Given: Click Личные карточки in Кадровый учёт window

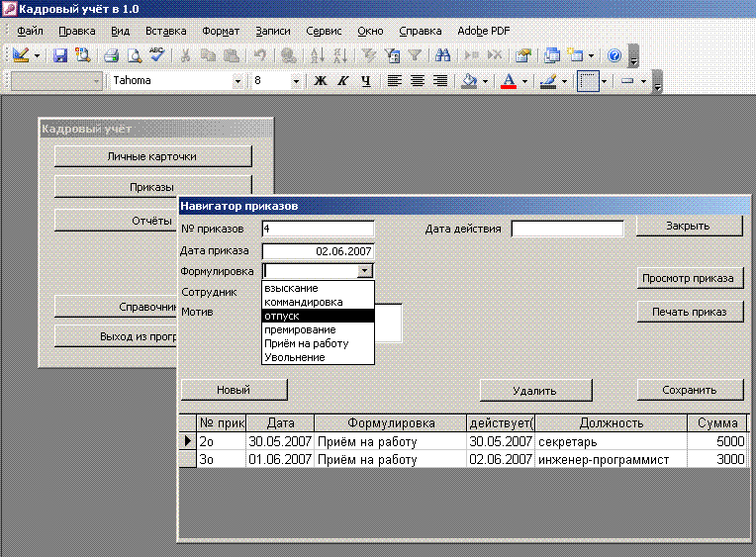Looking at the screenshot, I should [152, 156].
